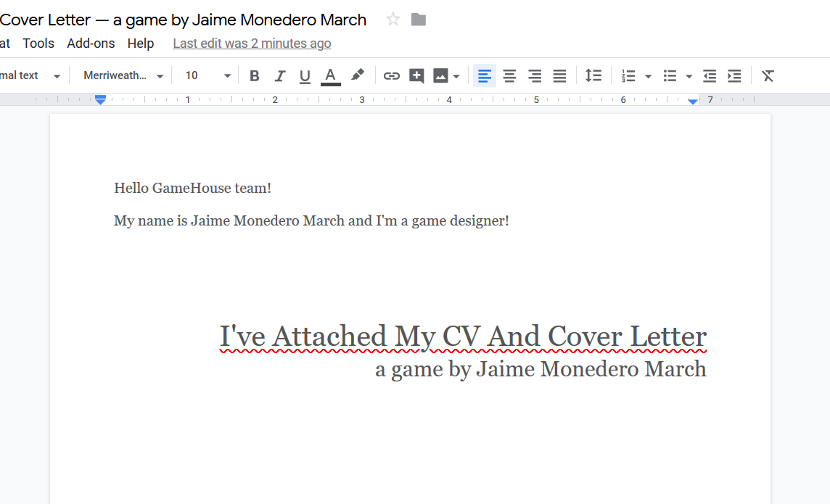Viewport: 830px width, 504px height.
Task: Select left align
Action: click(x=485, y=75)
